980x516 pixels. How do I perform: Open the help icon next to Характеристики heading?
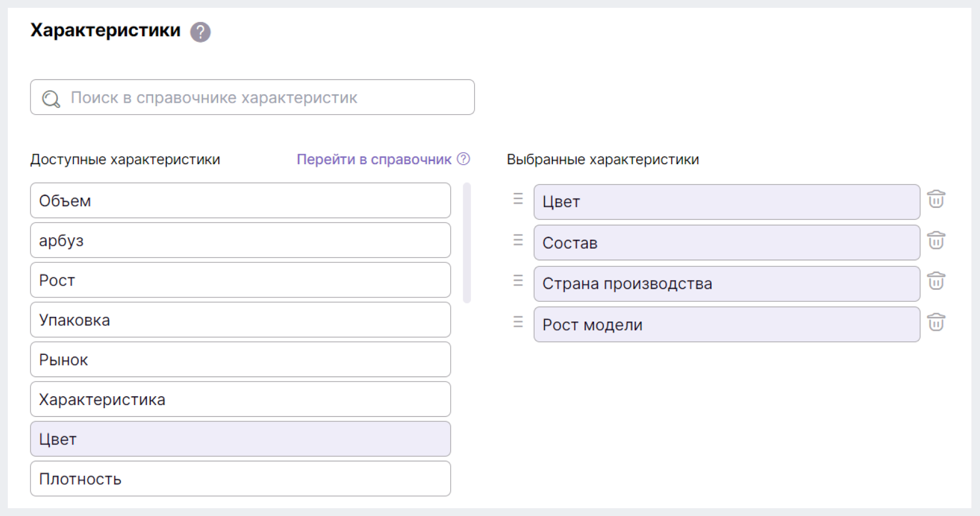200,32
